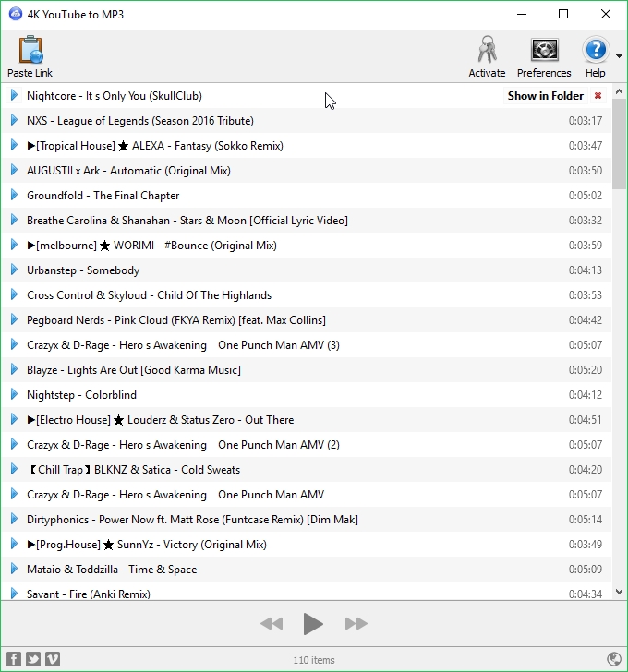Image resolution: width=628 pixels, height=672 pixels.
Task: Play Savant - Fire (Anki Remix) icon
Action: [x=14, y=594]
